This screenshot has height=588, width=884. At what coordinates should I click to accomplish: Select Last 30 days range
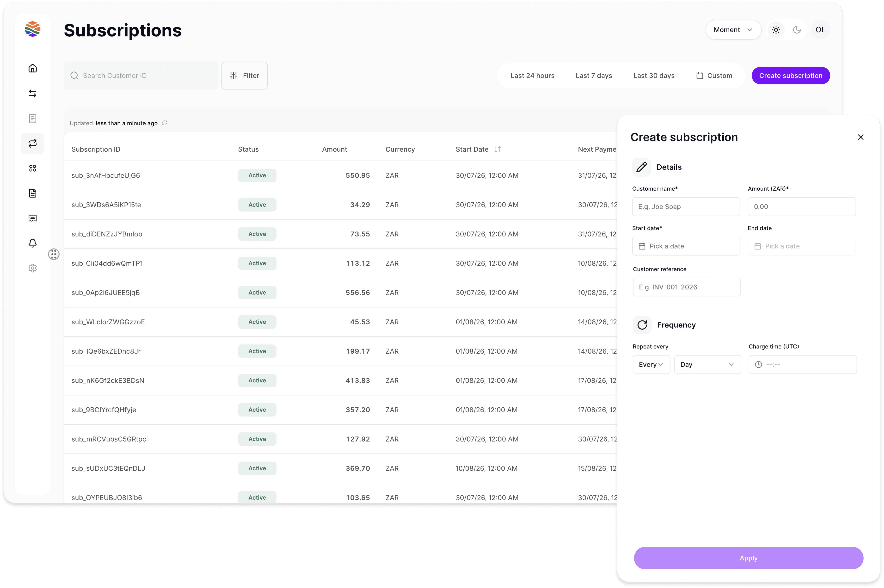pos(654,76)
